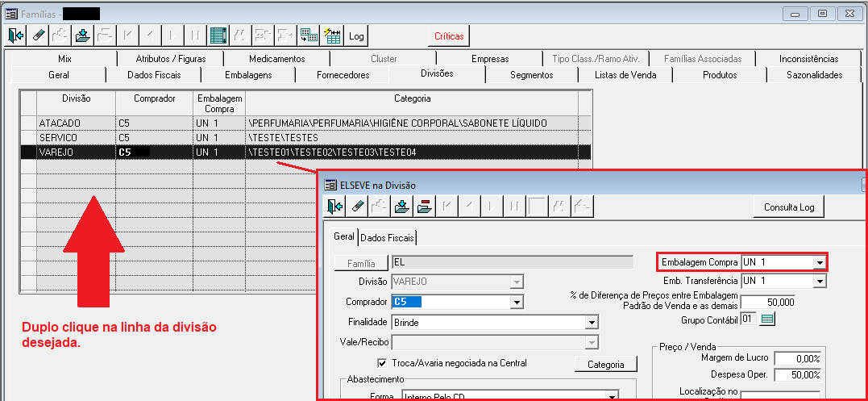Click the Consulta Log button
This screenshot has height=401, width=868.
click(789, 207)
